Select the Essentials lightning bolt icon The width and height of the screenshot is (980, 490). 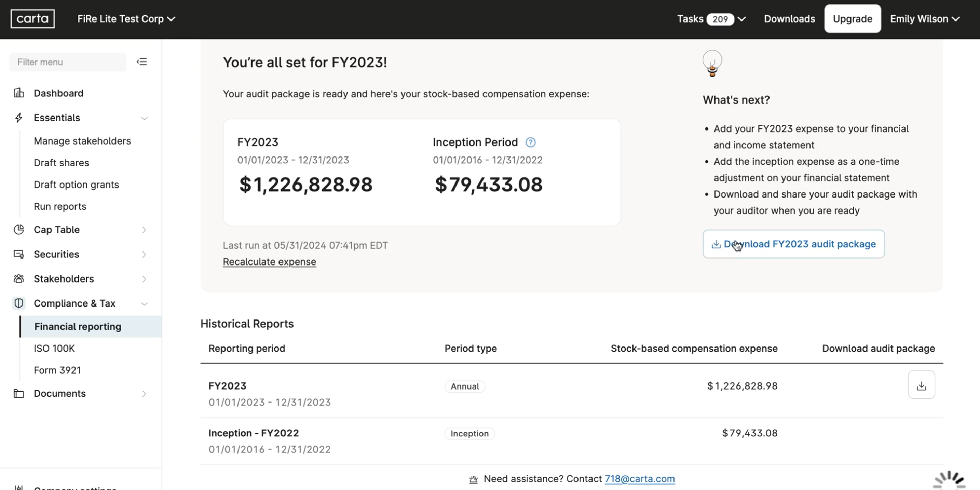coord(19,118)
